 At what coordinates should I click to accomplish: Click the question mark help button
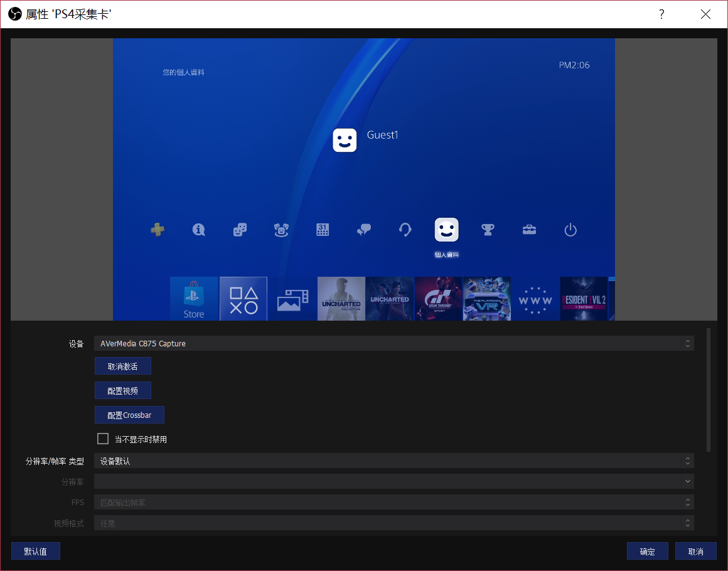(x=661, y=14)
